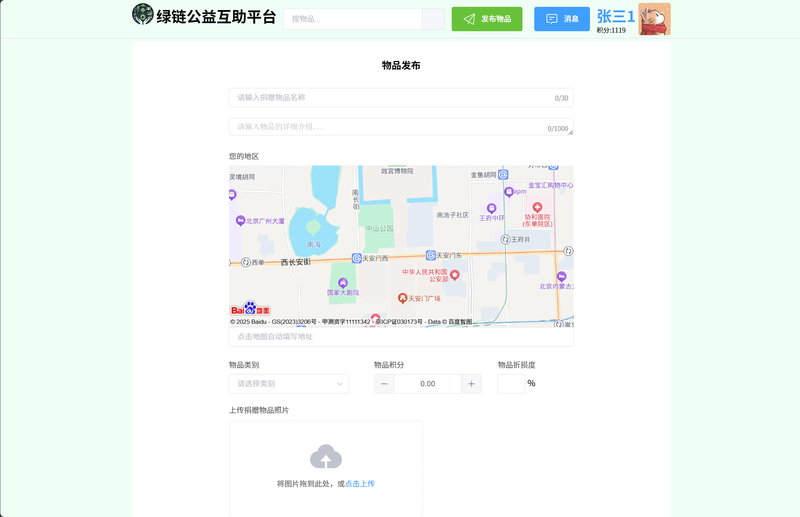The image size is (800, 517).
Task: Click the textarea resize handle near 0/1000
Action: 570,133
